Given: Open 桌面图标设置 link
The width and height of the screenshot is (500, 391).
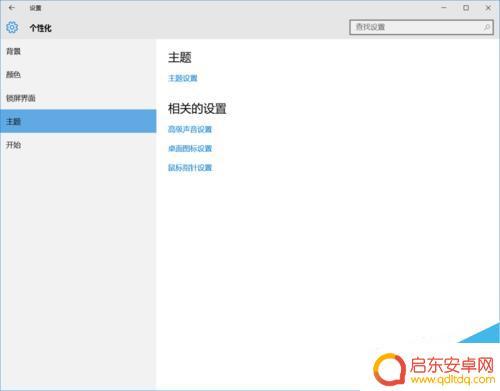Looking at the screenshot, I should 190,148.
